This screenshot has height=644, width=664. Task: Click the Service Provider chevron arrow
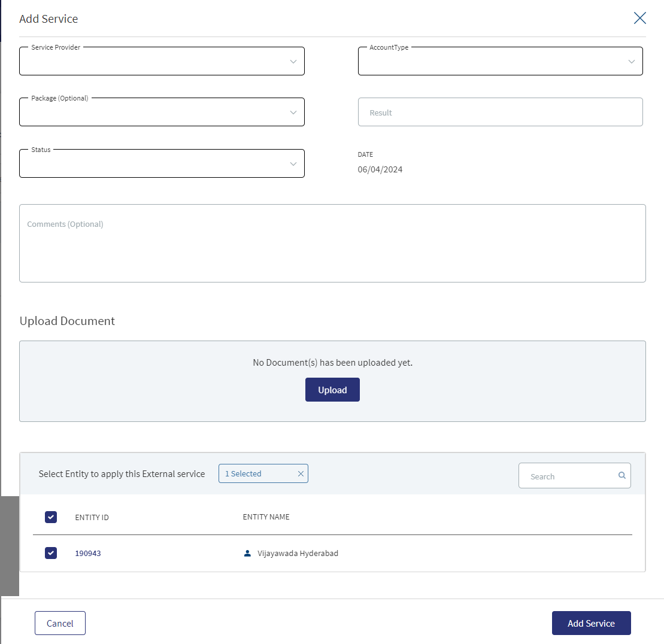click(x=293, y=62)
